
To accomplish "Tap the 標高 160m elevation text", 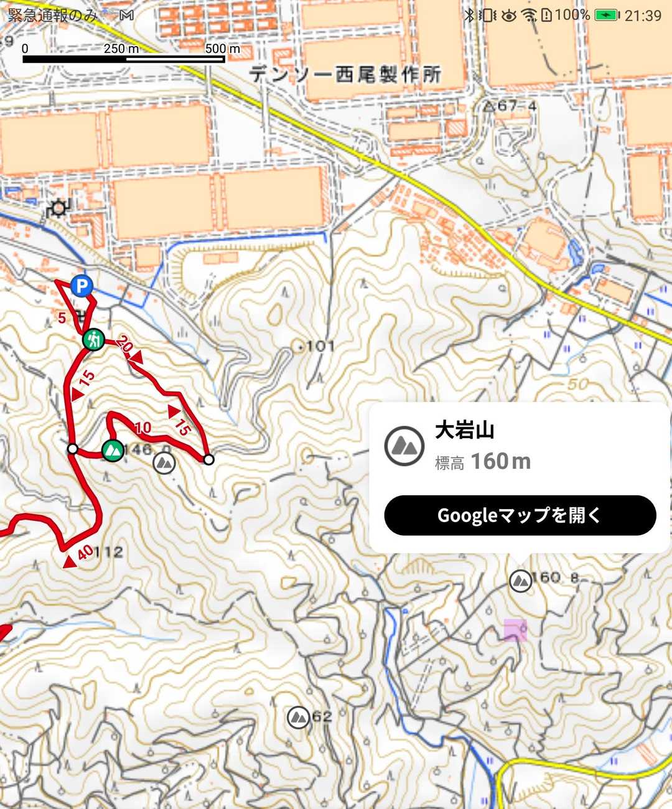I will 483,462.
